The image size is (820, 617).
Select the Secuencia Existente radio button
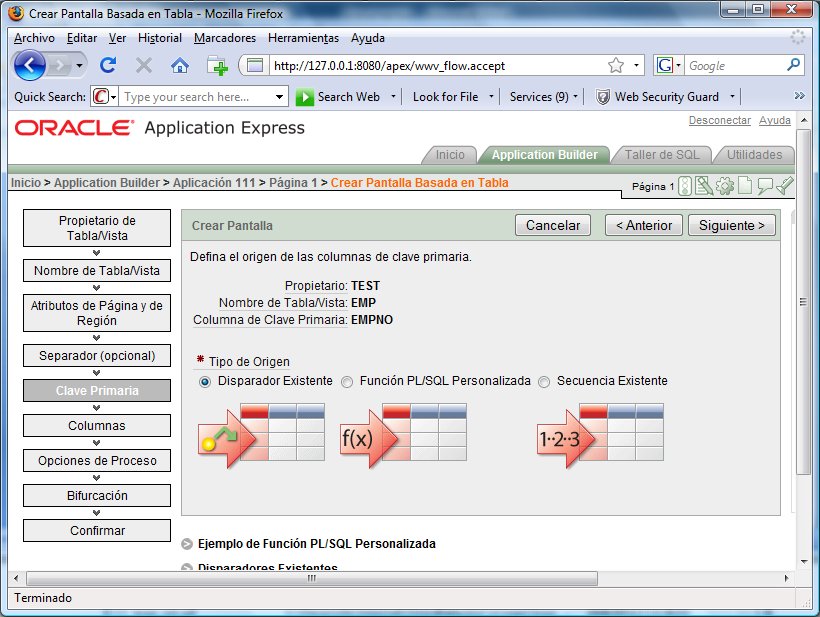coord(544,382)
